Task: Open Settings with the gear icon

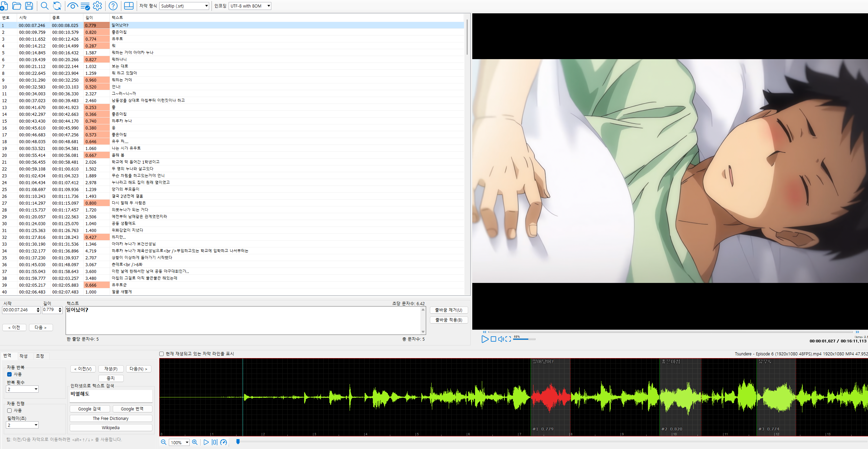Action: [x=97, y=6]
